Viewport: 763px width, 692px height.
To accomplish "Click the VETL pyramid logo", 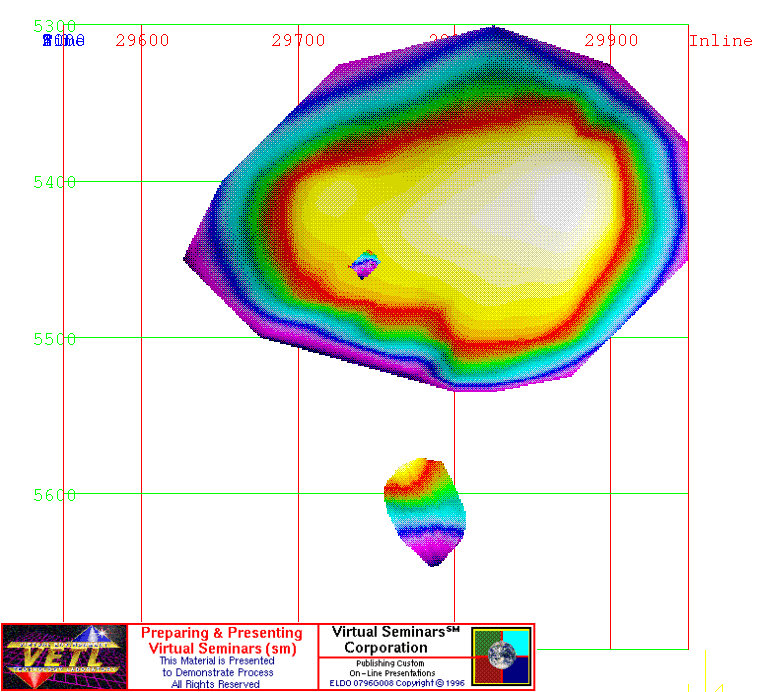I will (x=65, y=657).
